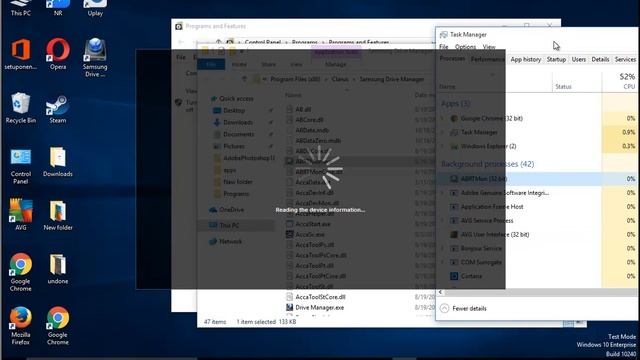Screen dimensions: 640x360
Task: Open the setuponen Office installer icon
Action: [20, 54]
